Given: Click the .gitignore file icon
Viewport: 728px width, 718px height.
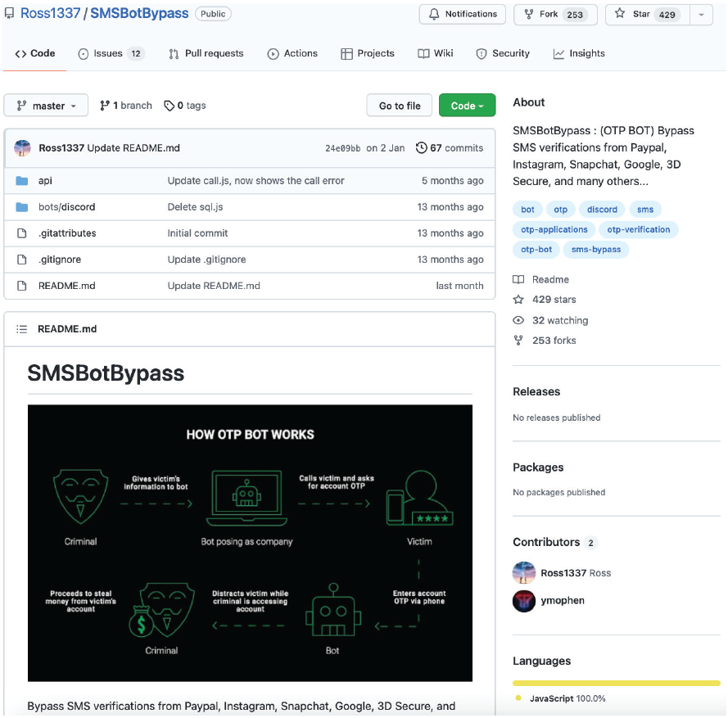Looking at the screenshot, I should tap(22, 260).
